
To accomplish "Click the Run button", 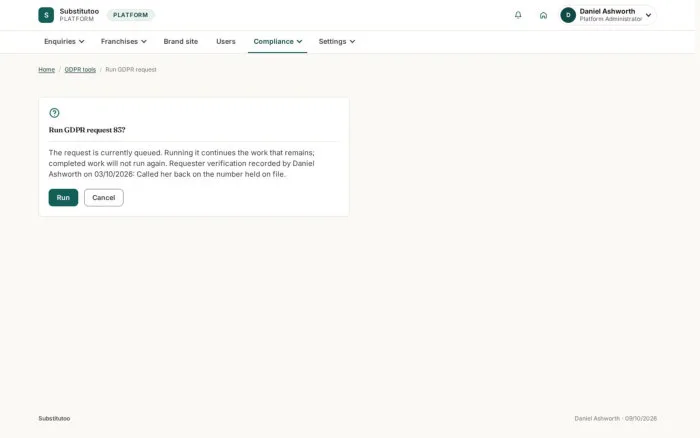I will point(63,197).
